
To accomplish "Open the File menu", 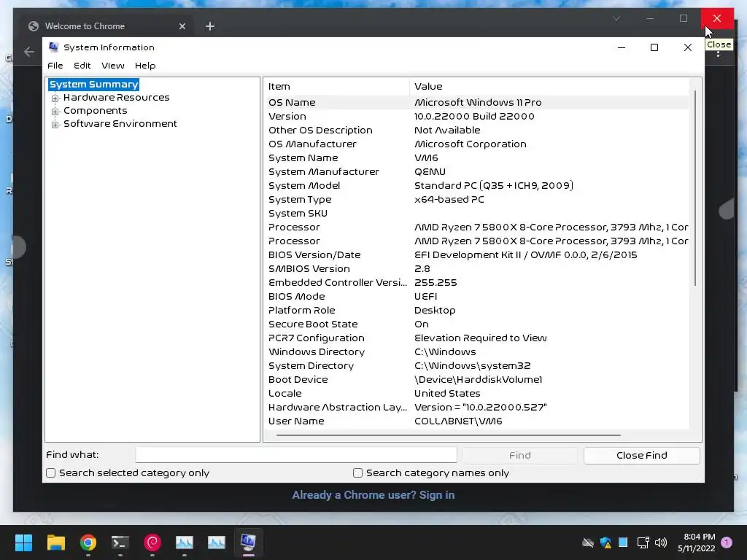I will [x=55, y=65].
